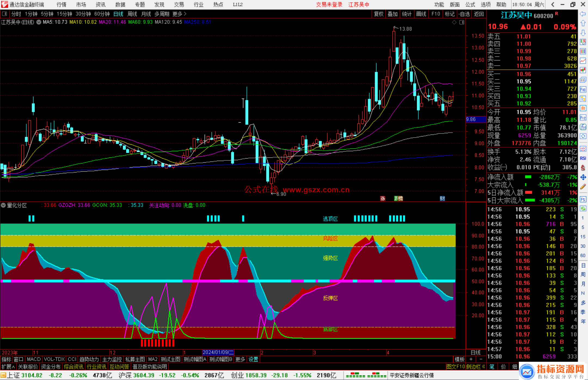588x380 pixels.
Task: Click the left arrow back icon in sidebar
Action: click(x=583, y=14)
